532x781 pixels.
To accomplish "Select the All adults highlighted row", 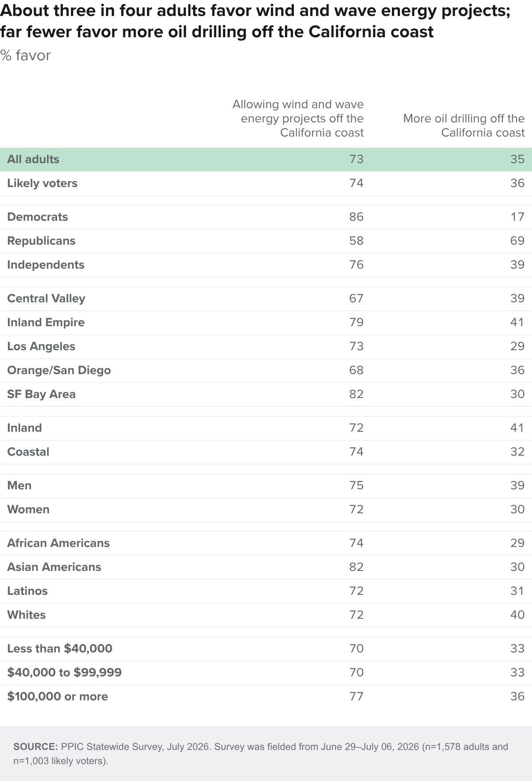I will [x=266, y=159].
